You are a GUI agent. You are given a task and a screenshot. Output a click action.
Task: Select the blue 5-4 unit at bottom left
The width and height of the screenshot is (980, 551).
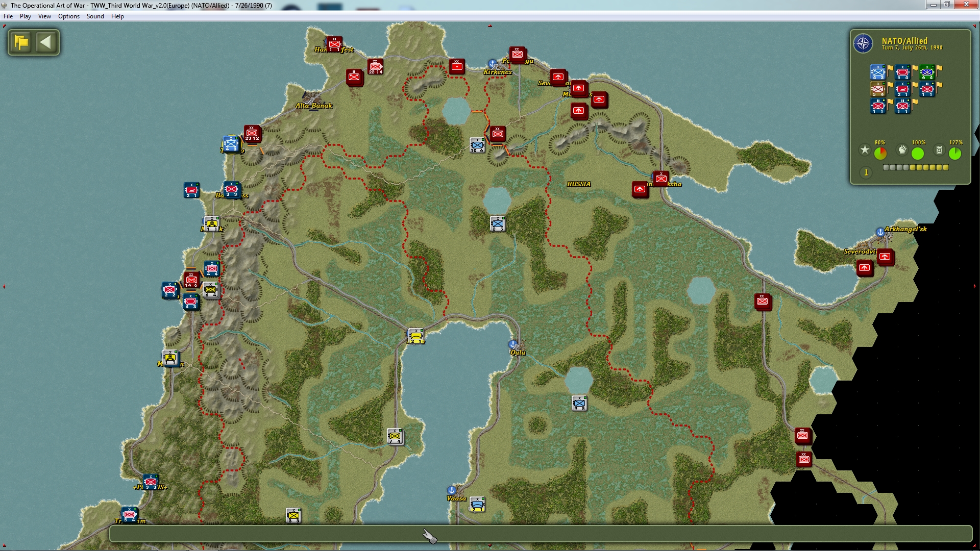[x=129, y=514]
